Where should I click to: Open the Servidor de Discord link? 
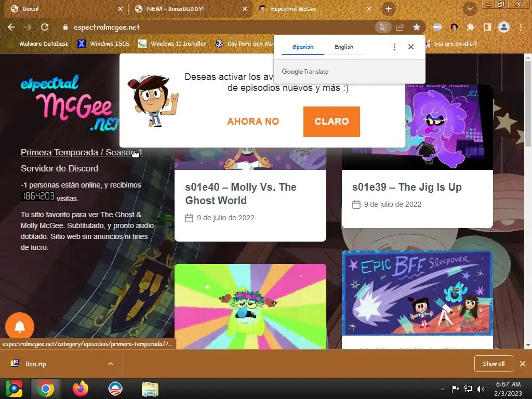[59, 168]
